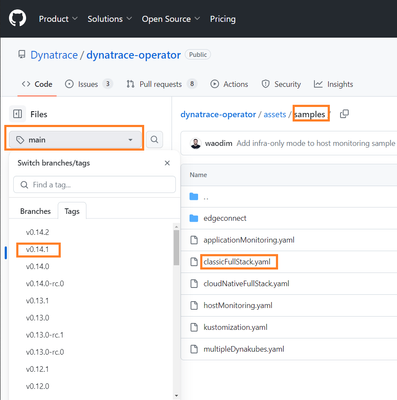
Task: Select tag v0.13.0
Action: 37,318
